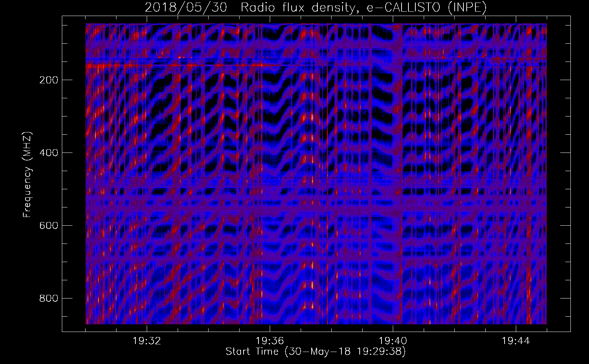Click the 19:40 time tick label

pyautogui.click(x=393, y=341)
